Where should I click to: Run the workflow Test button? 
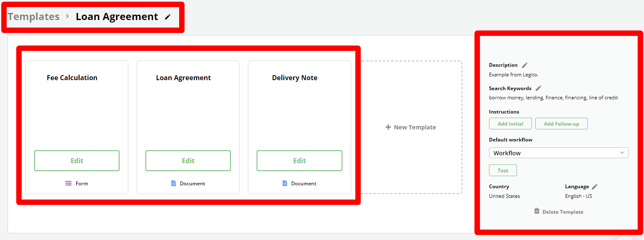pos(503,170)
